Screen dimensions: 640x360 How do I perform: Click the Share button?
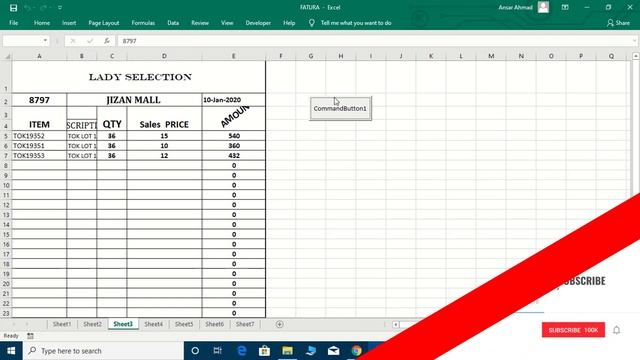[x=618, y=23]
